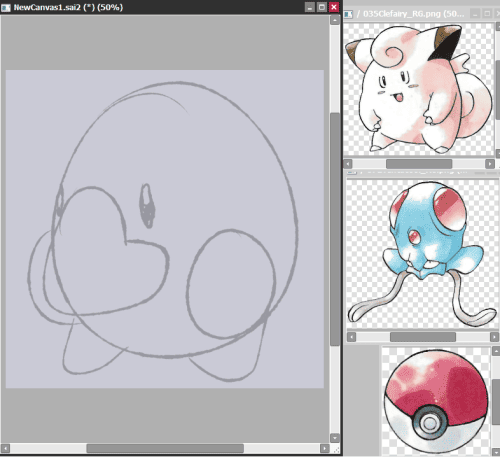Image resolution: width=500 pixels, height=457 pixels.
Task: Click the Tentacool reference image
Action: (x=422, y=254)
